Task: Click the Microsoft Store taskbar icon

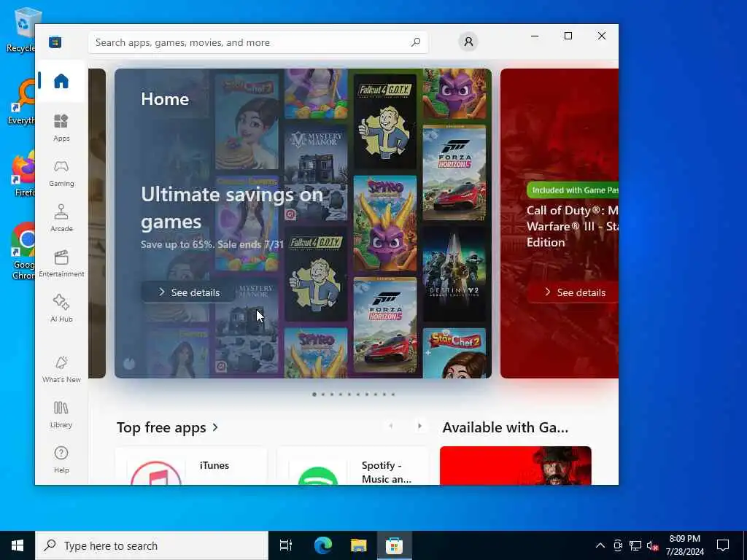Action: (394, 545)
